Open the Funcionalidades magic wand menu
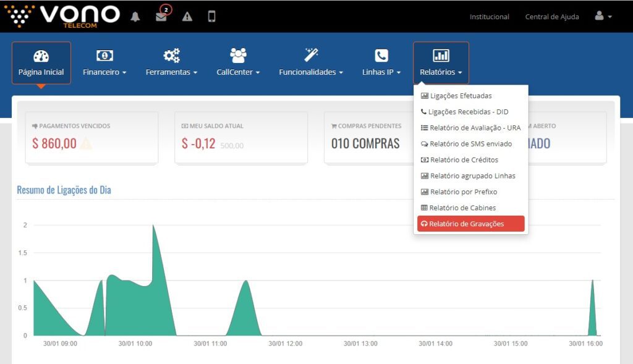The height and width of the screenshot is (364, 633). point(310,63)
